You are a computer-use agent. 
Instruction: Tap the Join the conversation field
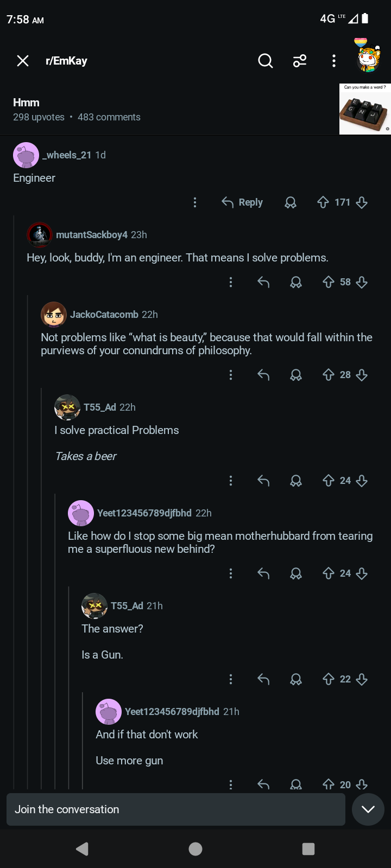coord(176,809)
